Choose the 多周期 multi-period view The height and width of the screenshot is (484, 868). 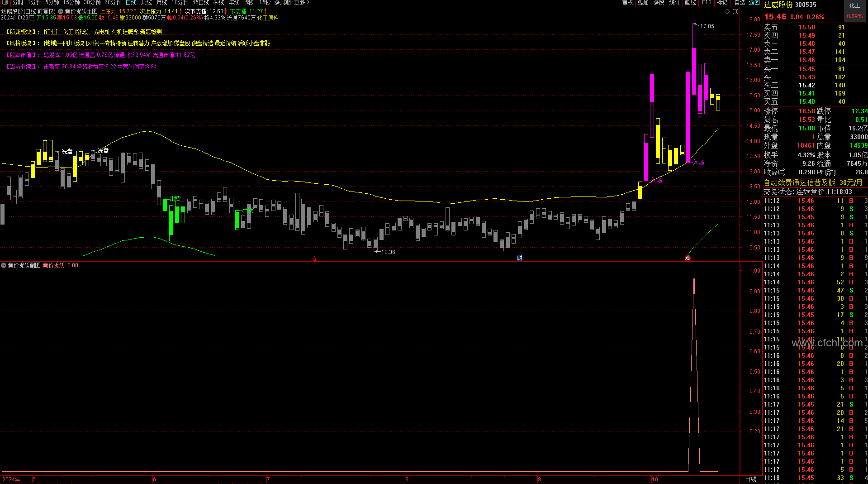click(x=282, y=3)
